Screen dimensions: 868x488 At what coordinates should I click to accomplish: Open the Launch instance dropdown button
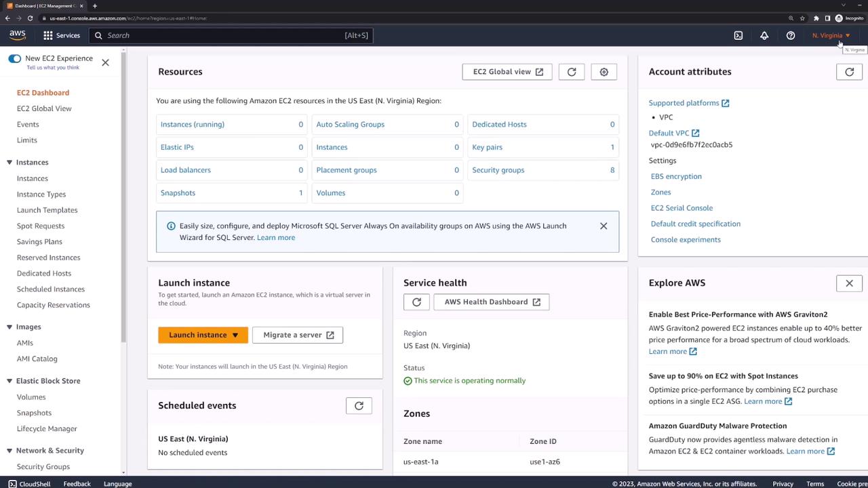coord(203,335)
